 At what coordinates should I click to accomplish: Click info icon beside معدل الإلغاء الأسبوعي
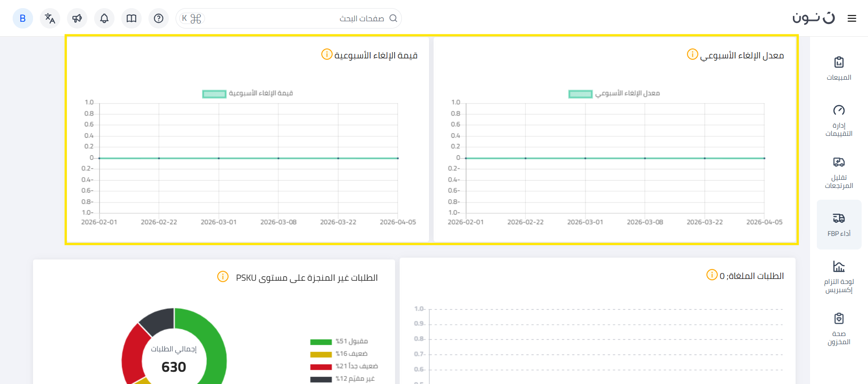692,54
